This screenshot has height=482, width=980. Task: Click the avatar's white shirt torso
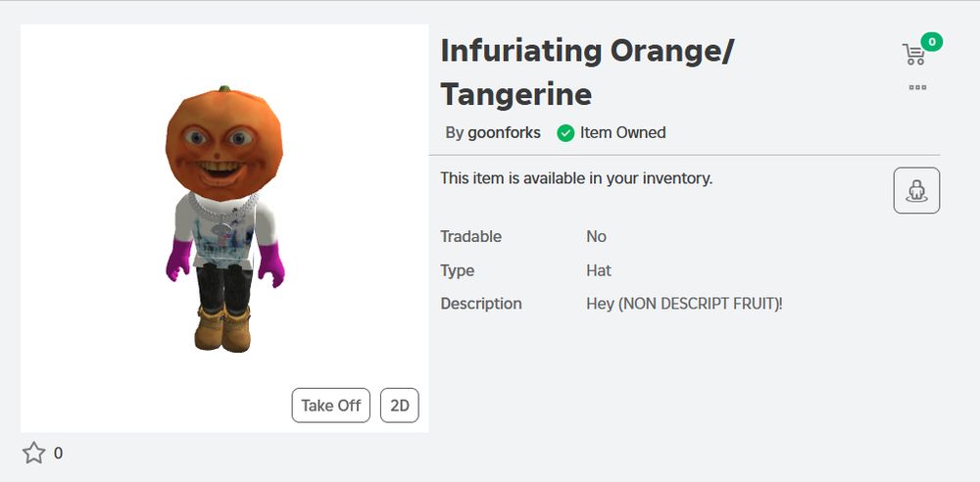pyautogui.click(x=223, y=232)
